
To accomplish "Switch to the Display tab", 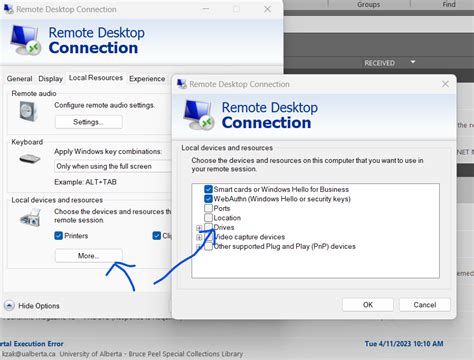I will pos(50,79).
